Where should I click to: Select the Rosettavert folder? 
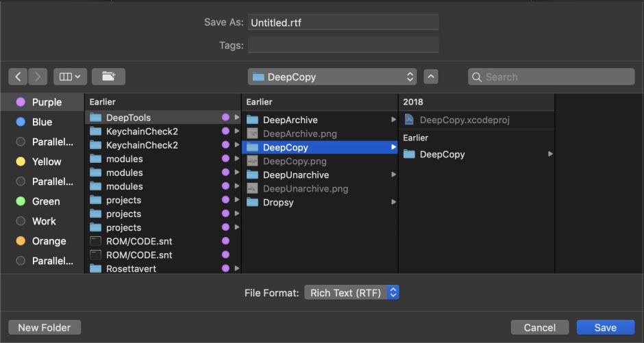(163, 269)
